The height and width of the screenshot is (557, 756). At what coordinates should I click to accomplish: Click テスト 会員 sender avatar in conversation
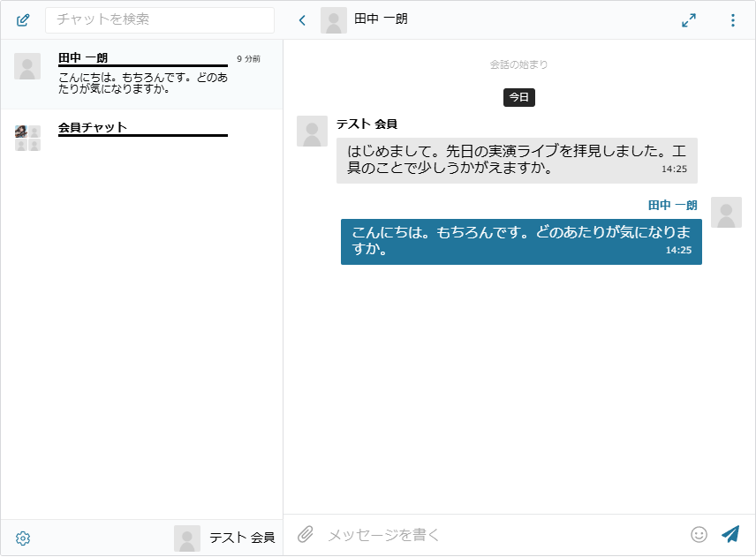tap(312, 131)
